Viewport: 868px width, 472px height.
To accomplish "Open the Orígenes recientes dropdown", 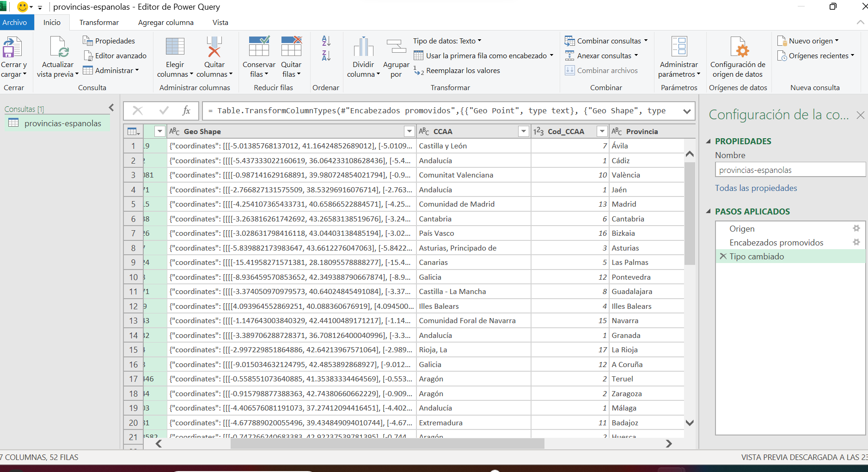I will tap(815, 55).
